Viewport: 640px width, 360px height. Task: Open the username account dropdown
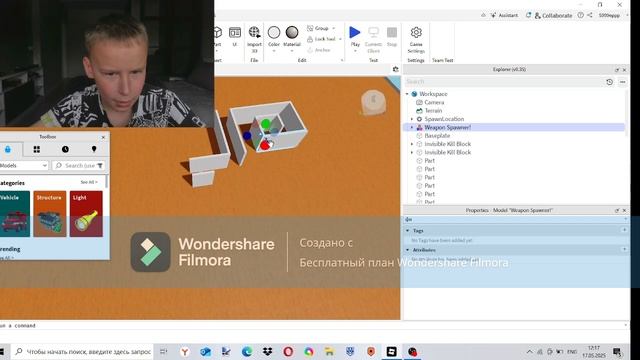[x=613, y=15]
